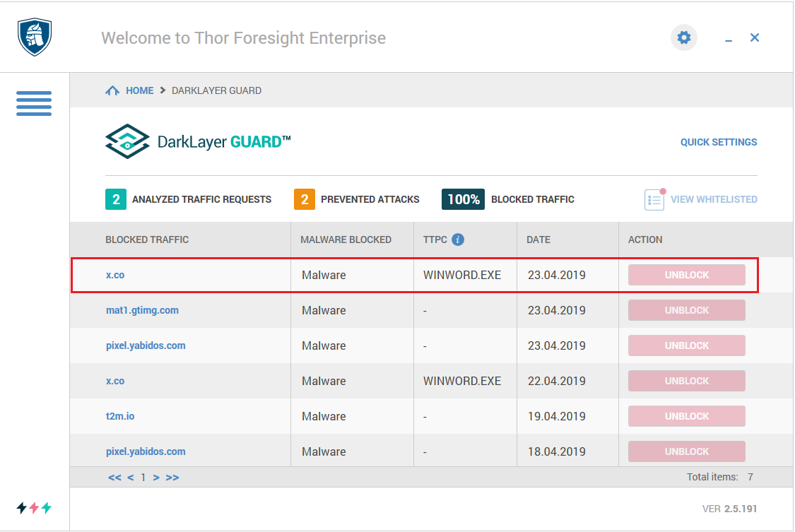Click the home arrow icon in breadcrumb
Screen dimensions: 795x532
click(112, 90)
